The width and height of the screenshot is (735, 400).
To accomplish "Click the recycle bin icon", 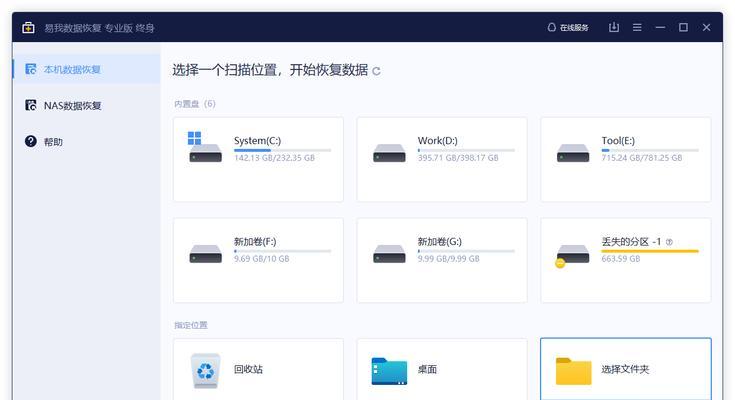I will (x=205, y=371).
